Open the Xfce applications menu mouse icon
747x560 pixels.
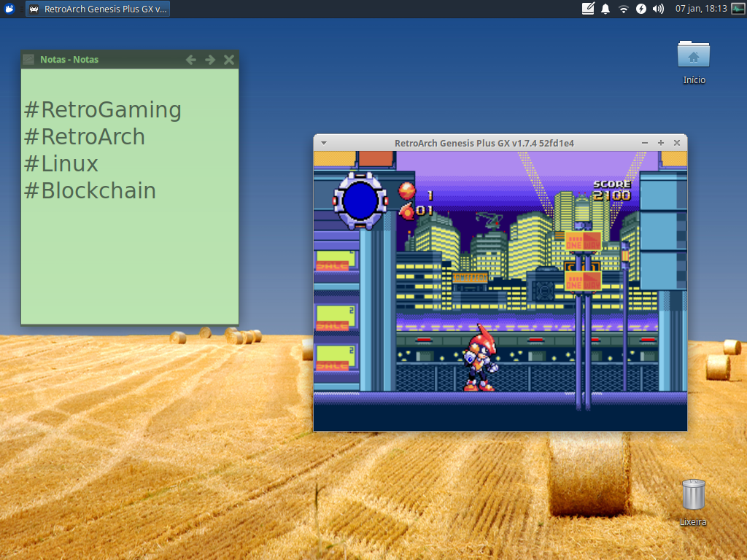click(x=9, y=9)
